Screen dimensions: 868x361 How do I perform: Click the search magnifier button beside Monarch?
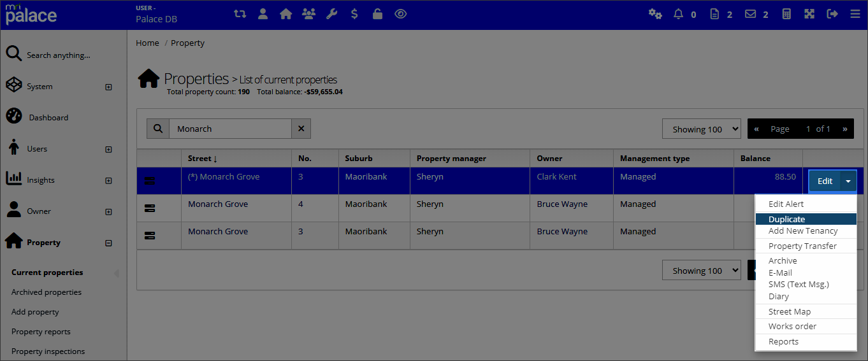[x=158, y=129]
